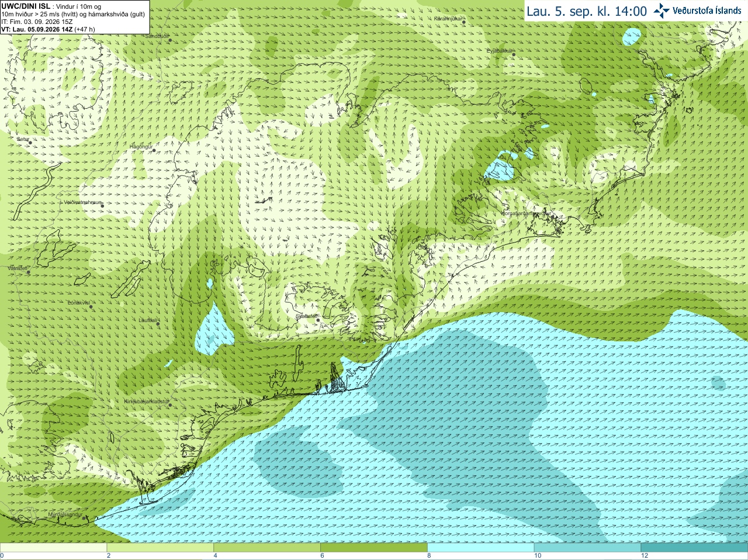Click the Laufbali station dot

coord(158,323)
